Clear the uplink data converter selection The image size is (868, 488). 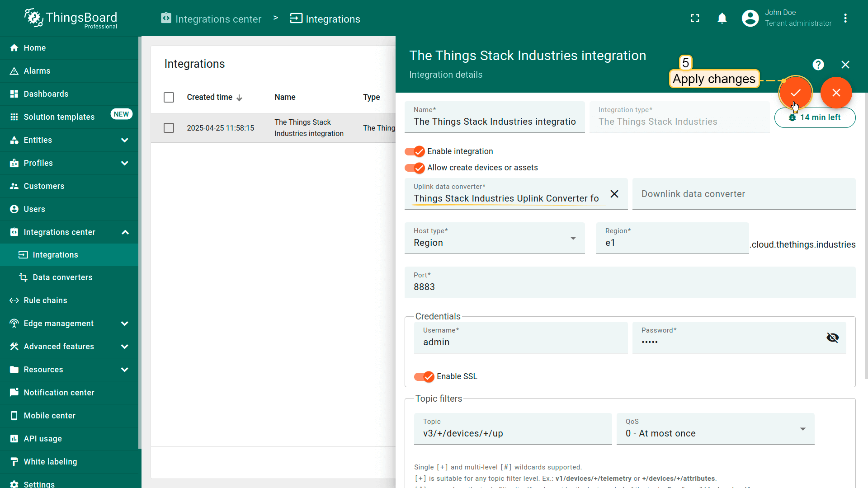tap(614, 194)
